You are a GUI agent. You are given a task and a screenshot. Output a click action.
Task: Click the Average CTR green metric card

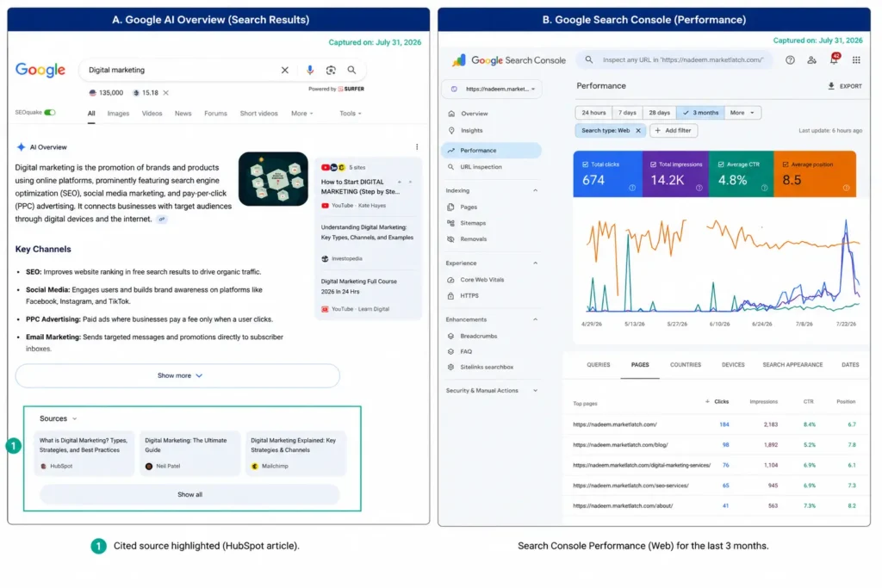pyautogui.click(x=741, y=174)
